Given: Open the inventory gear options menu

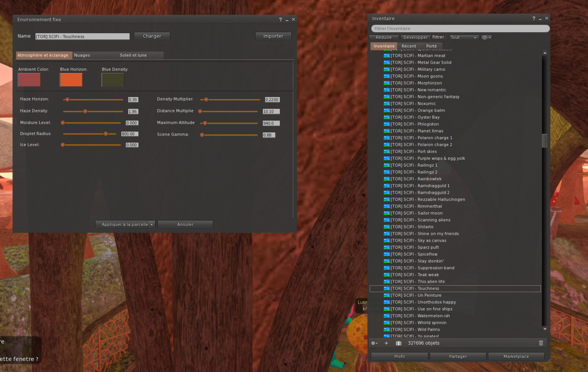Looking at the screenshot, I should coord(374,343).
